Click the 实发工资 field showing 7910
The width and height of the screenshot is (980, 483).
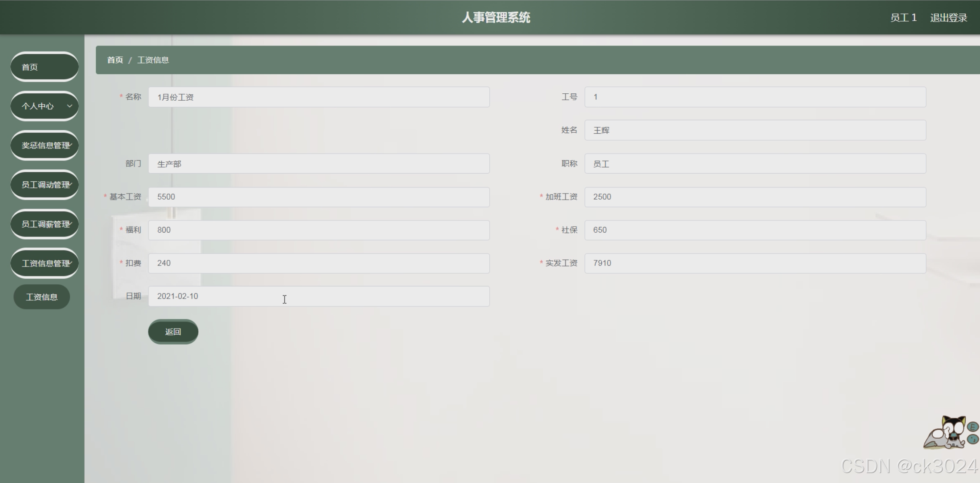tap(755, 263)
